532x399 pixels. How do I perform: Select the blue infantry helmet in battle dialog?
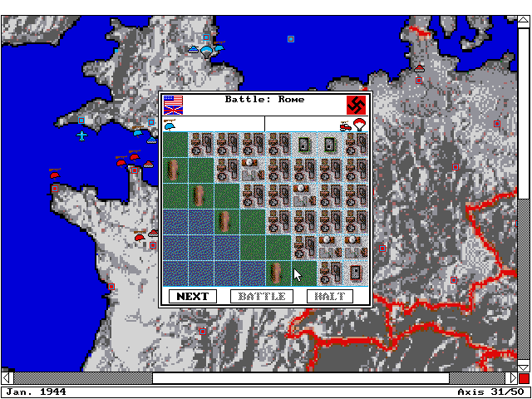click(170, 125)
